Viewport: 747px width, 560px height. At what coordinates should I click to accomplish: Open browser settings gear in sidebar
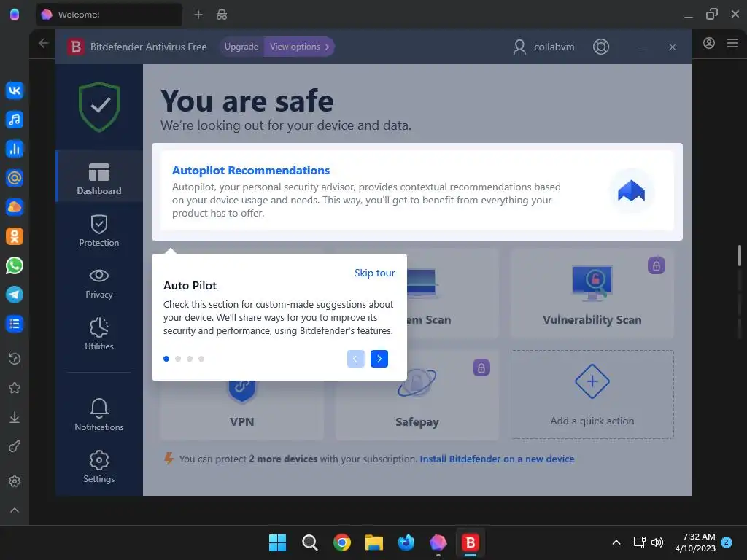point(15,481)
